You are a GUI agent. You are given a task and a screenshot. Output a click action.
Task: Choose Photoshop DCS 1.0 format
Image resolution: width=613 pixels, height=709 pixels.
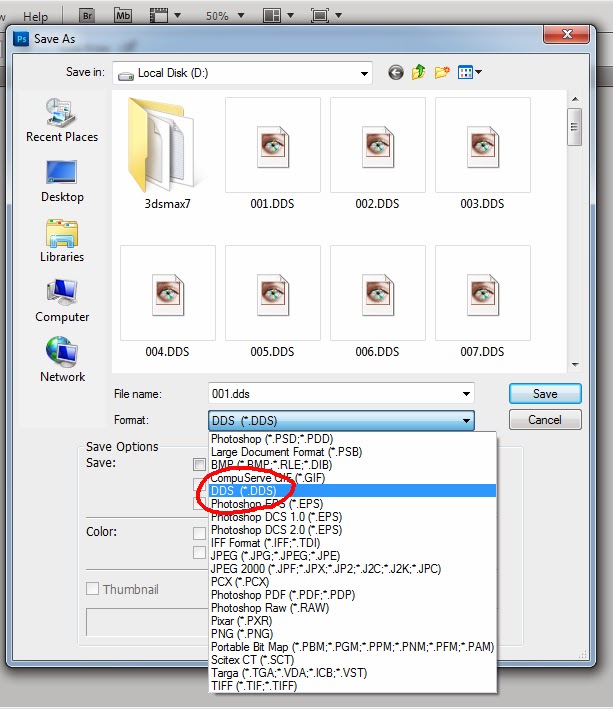coord(352,517)
